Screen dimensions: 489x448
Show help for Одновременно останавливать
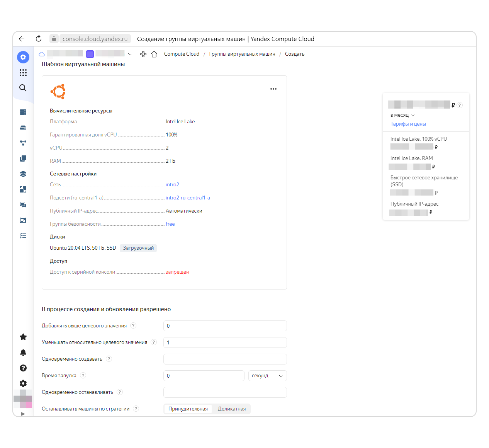coord(120,392)
